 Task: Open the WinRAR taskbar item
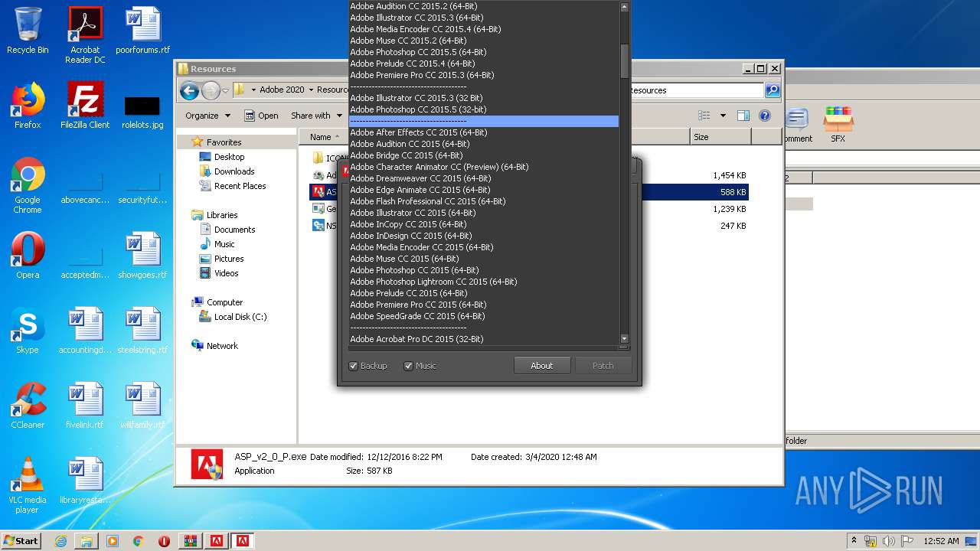(x=190, y=541)
